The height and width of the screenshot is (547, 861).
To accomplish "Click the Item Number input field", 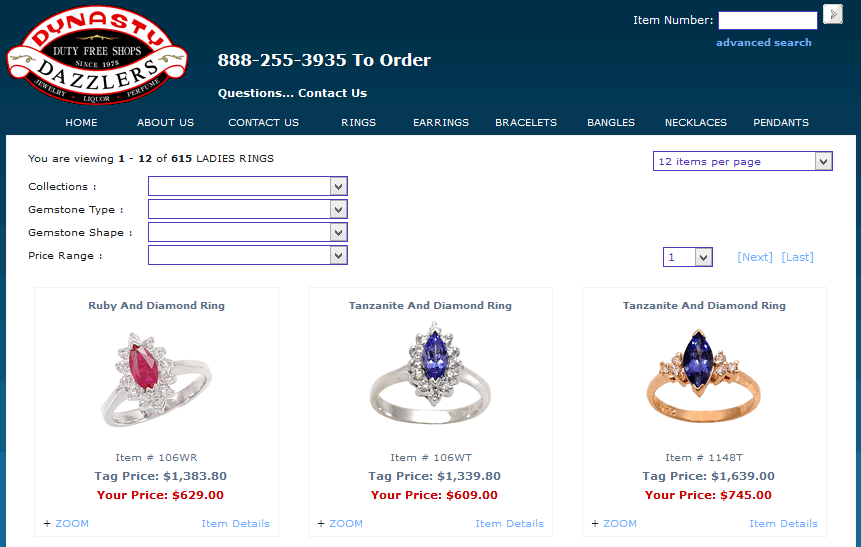I will [768, 20].
